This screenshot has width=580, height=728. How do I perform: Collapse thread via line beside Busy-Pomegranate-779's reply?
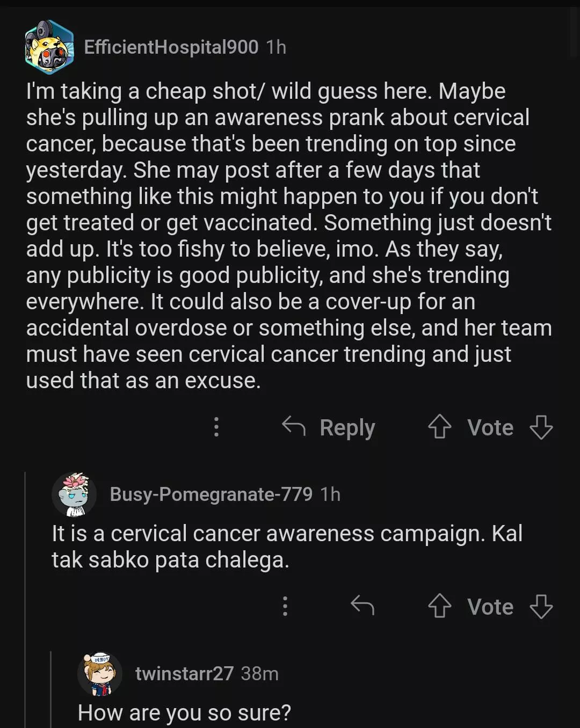click(x=25, y=591)
